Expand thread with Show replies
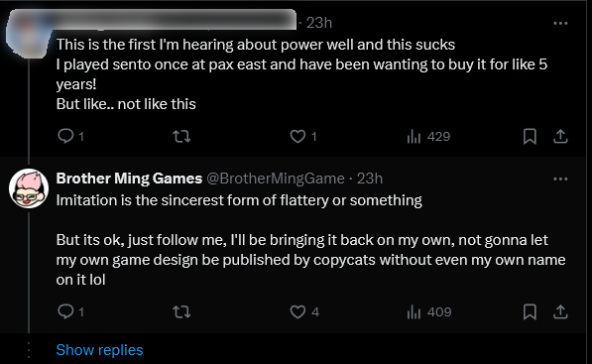Image resolution: width=592 pixels, height=364 pixels. tap(100, 350)
